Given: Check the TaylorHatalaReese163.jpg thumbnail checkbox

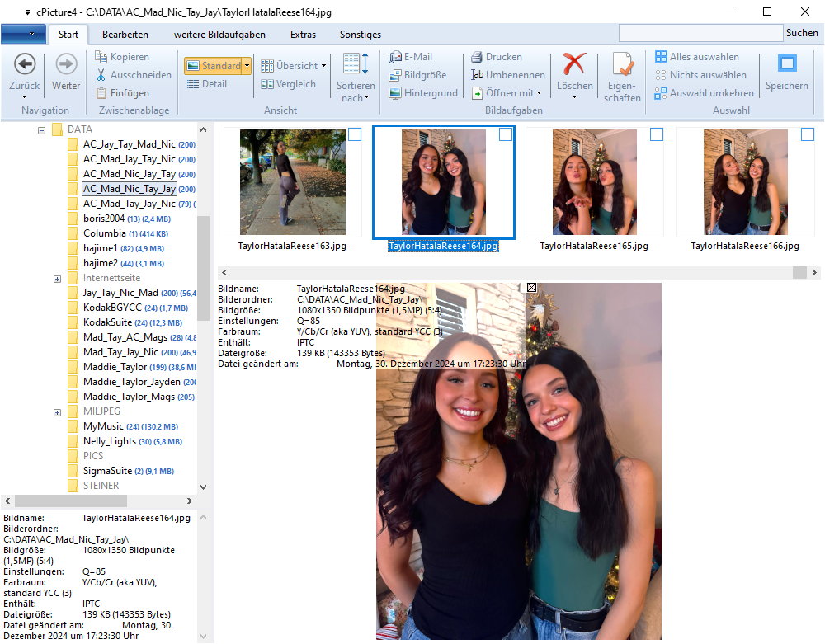Looking at the screenshot, I should pos(355,134).
